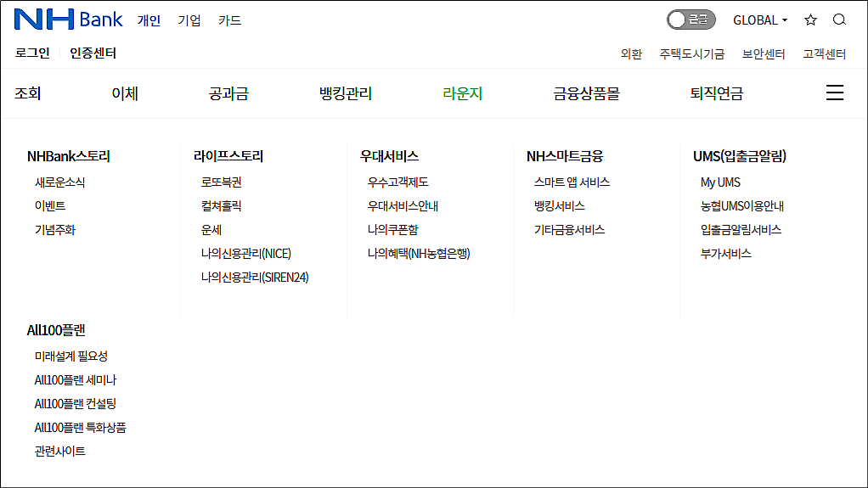868x488 pixels.
Task: Toggle the large text (큰글) switch
Action: pyautogui.click(x=690, y=20)
